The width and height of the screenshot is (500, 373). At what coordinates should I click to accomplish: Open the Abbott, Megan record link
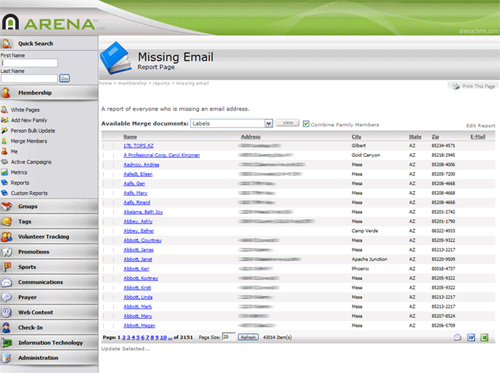coord(139,325)
